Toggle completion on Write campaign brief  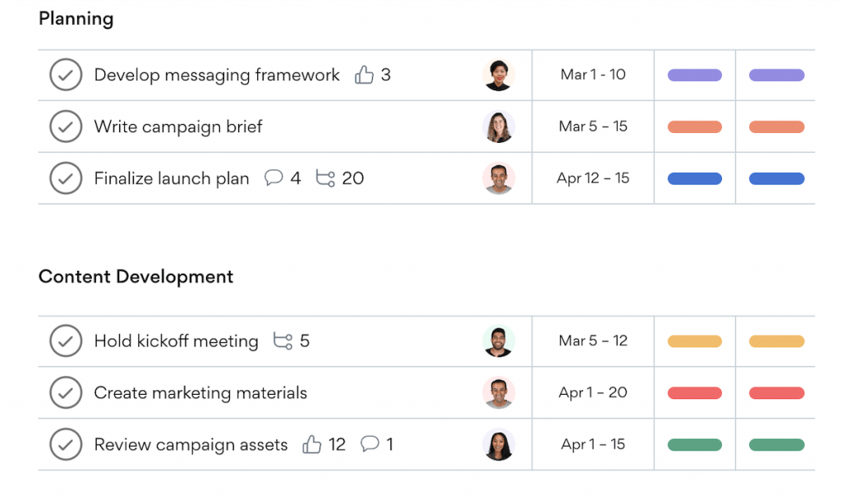click(66, 126)
